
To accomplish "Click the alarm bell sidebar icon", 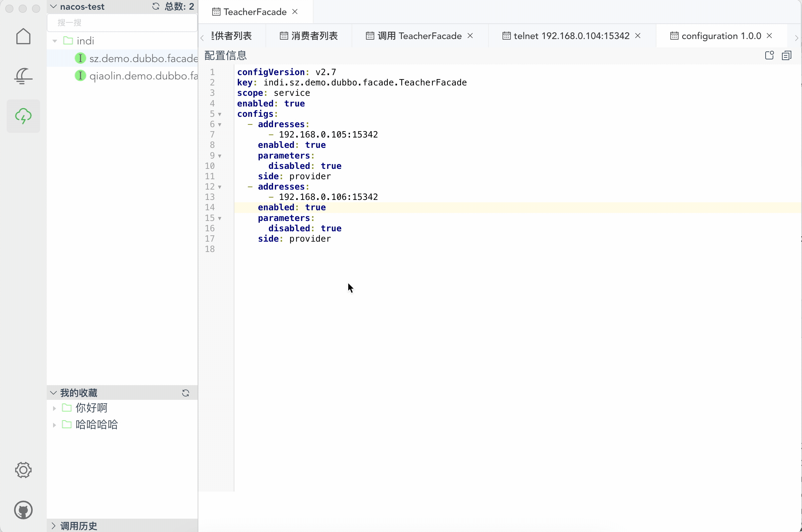I will 23,76.
